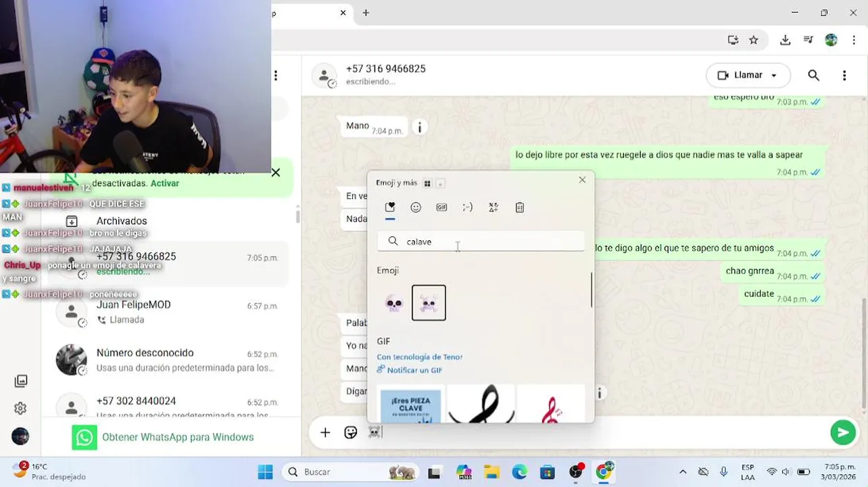Switch the ESP LAA input language
The width and height of the screenshot is (868, 487).
[x=748, y=471]
